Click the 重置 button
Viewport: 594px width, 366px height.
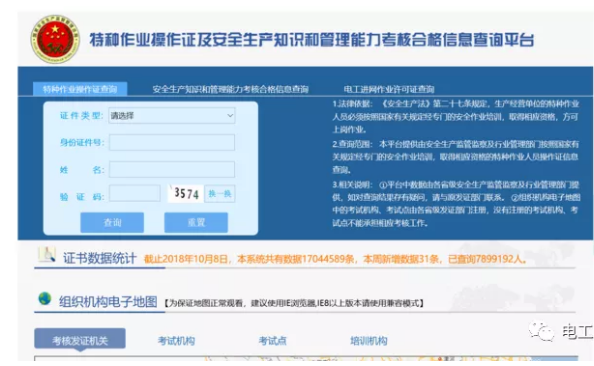click(x=196, y=222)
